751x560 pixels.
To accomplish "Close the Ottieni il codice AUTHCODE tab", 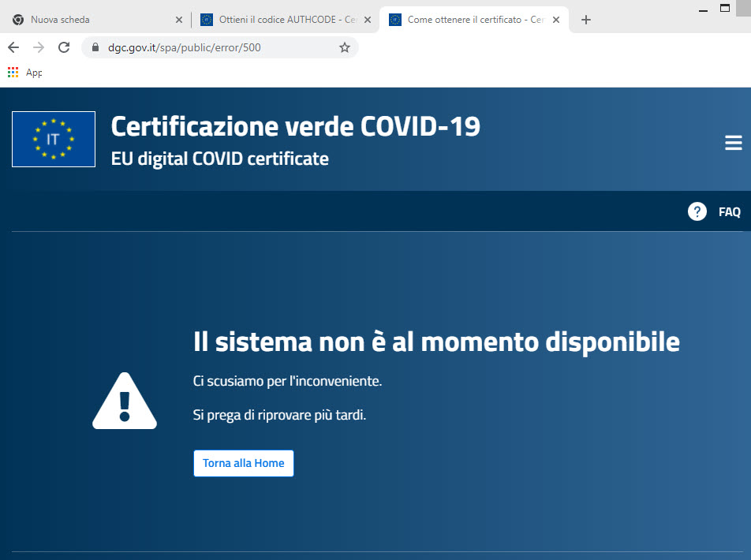I will [x=368, y=20].
